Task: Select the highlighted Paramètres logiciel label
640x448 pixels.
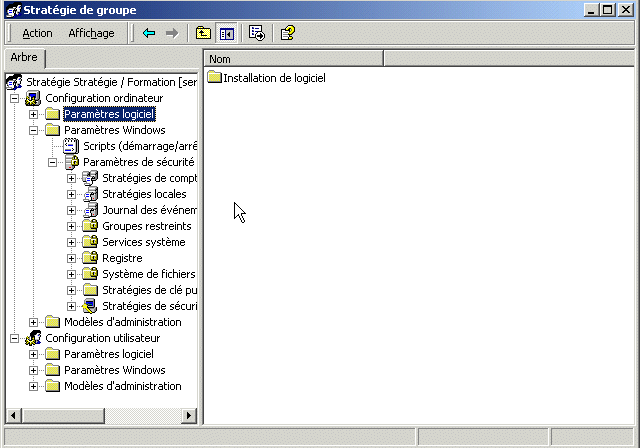Action: (x=109, y=114)
